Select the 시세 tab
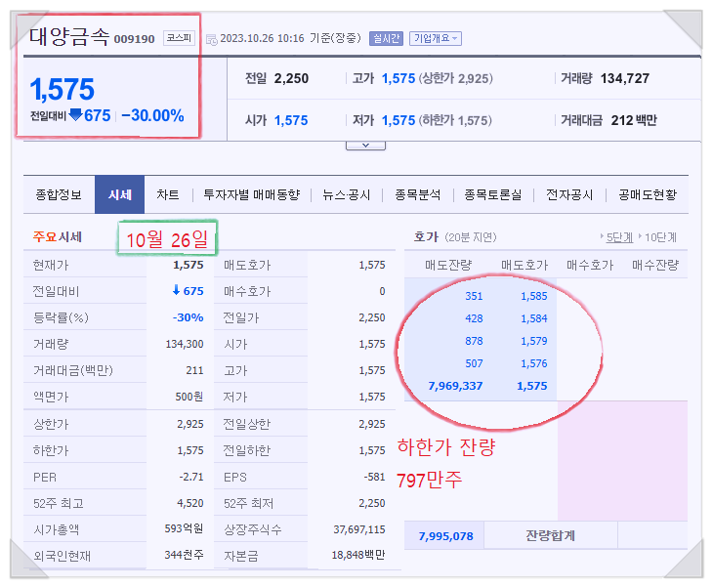 [119, 194]
